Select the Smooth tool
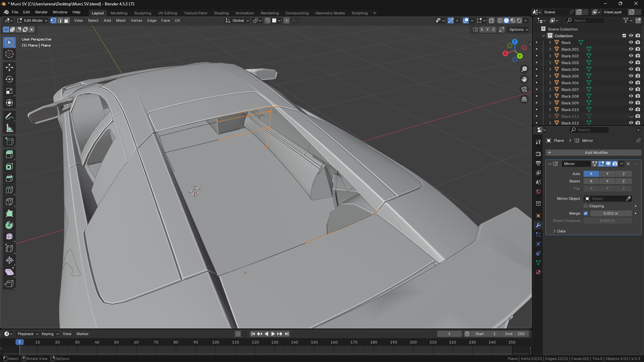The width and height of the screenshot is (644, 362). point(9,237)
